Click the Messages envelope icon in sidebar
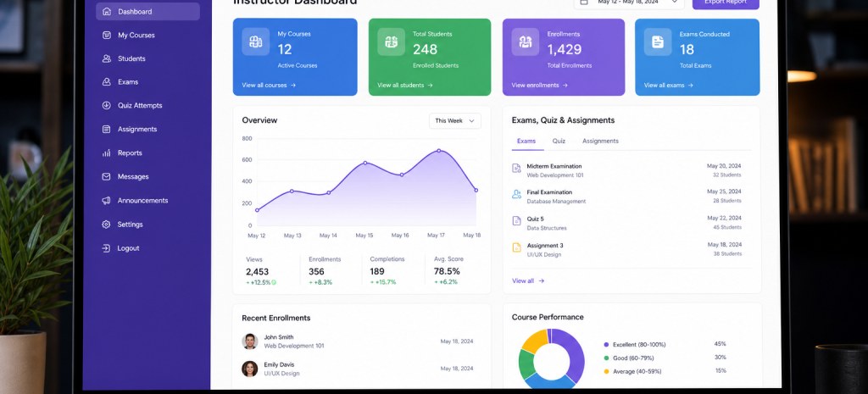The width and height of the screenshot is (868, 394). point(106,176)
